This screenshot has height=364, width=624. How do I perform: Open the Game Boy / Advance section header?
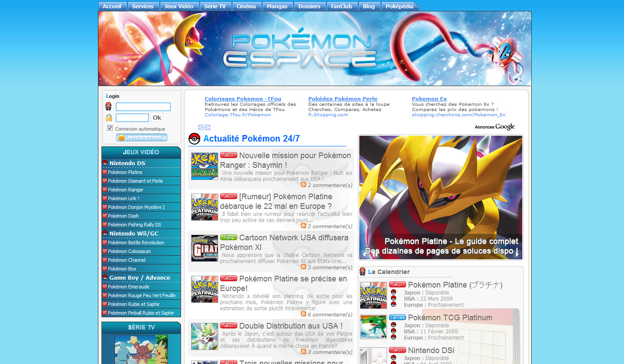[x=141, y=277]
